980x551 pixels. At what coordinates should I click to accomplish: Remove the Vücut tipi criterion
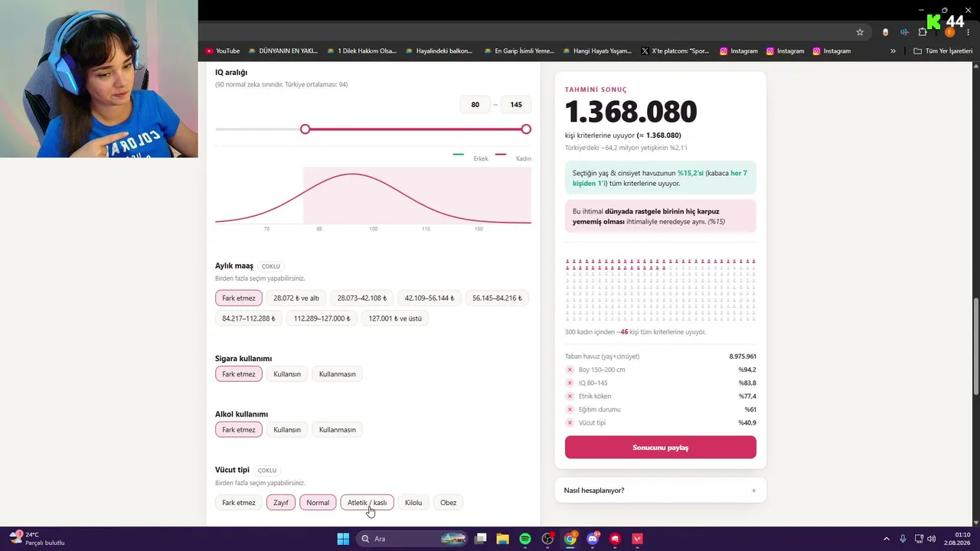point(570,422)
